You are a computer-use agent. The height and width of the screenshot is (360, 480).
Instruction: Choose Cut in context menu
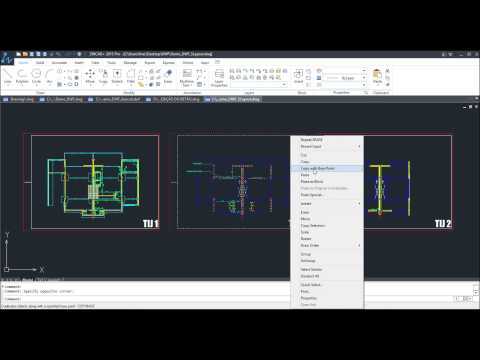coord(328,155)
